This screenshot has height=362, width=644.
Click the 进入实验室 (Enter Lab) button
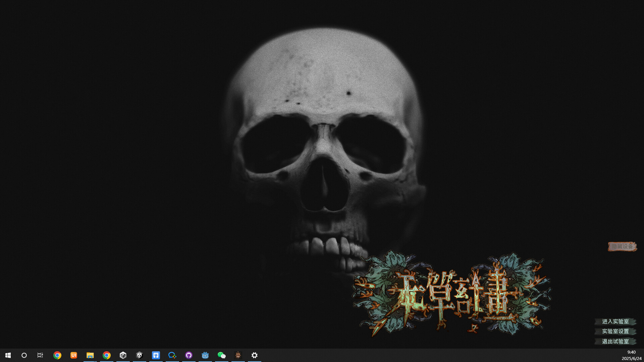point(616,322)
